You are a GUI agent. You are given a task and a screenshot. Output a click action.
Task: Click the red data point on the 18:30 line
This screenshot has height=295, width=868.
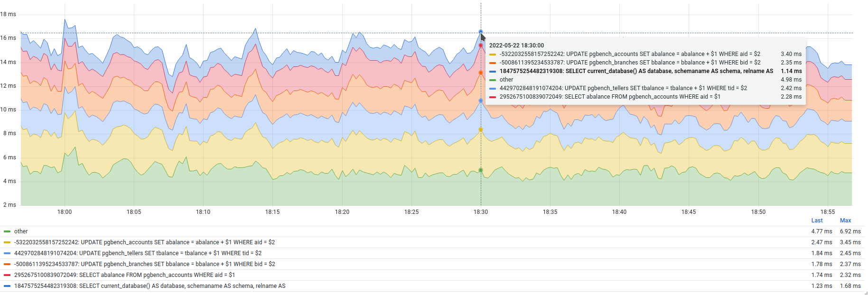click(x=481, y=46)
